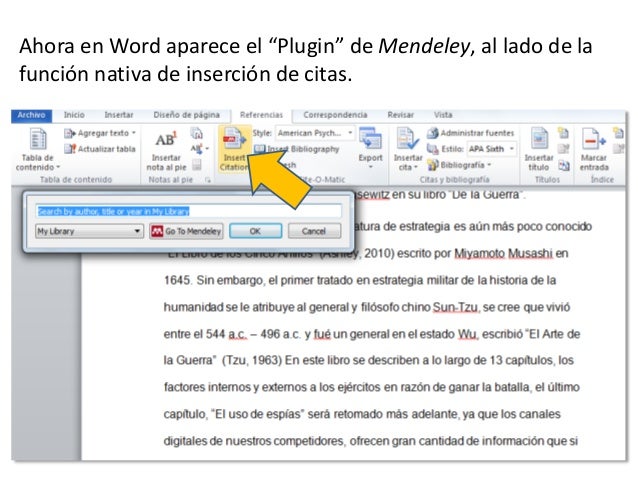Click Marcar entrada
This screenshot has width=638, height=479.
(594, 149)
